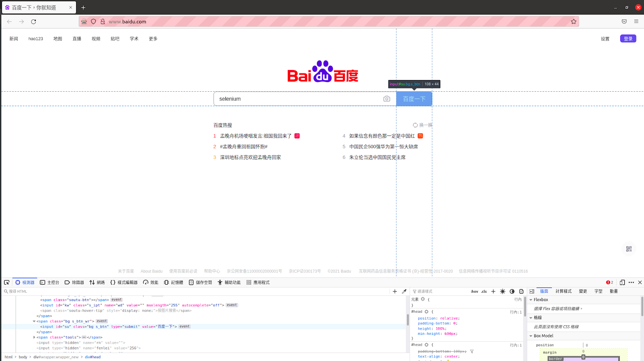The image size is (644, 361).
Task: Open the 記憶體 (Memory) panel
Action: tap(173, 283)
